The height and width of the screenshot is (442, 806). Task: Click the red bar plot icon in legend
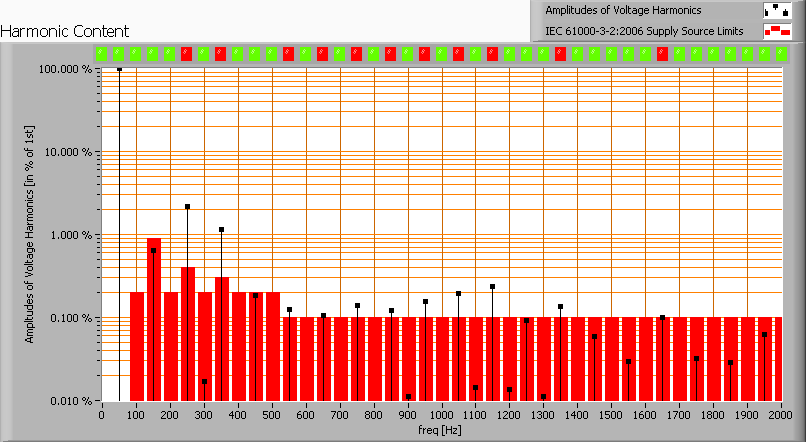(775, 31)
